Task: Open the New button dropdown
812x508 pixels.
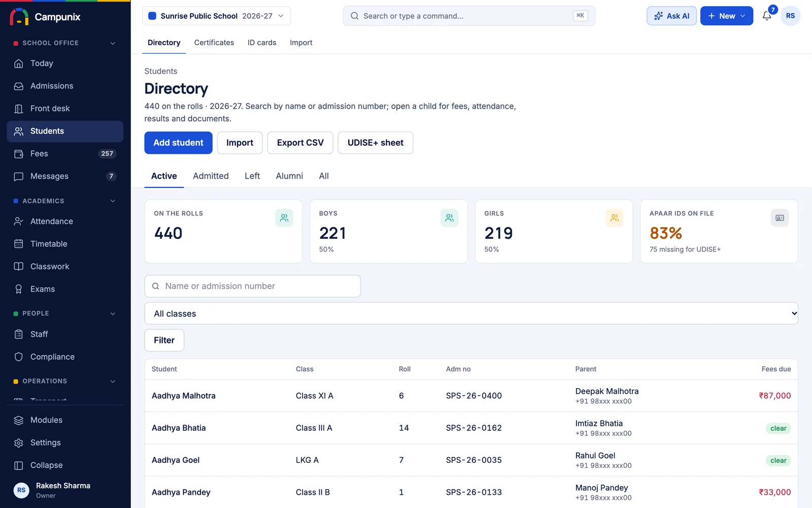Action: (726, 16)
